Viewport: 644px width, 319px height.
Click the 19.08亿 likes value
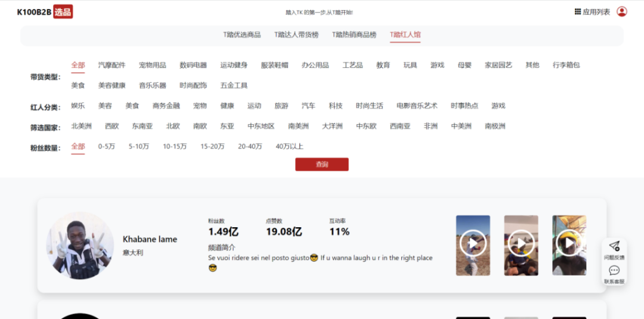coord(284,231)
